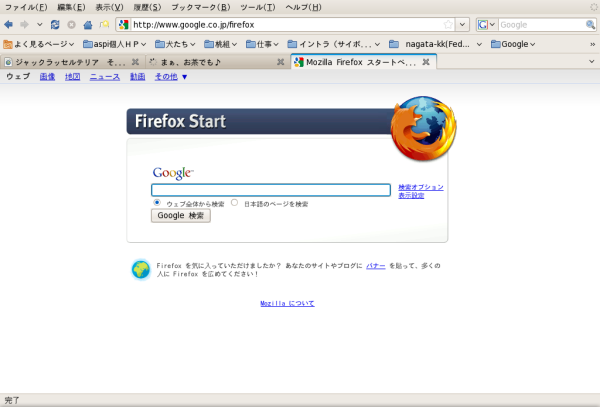The height and width of the screenshot is (407, 600).
Task: Open the 表示設定 link
Action: coord(411,195)
